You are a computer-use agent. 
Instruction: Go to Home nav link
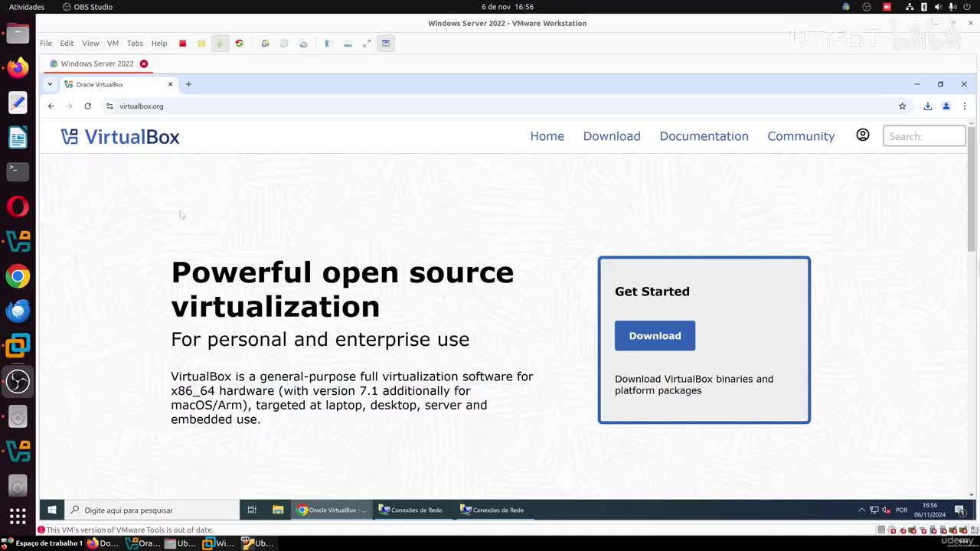point(547,136)
